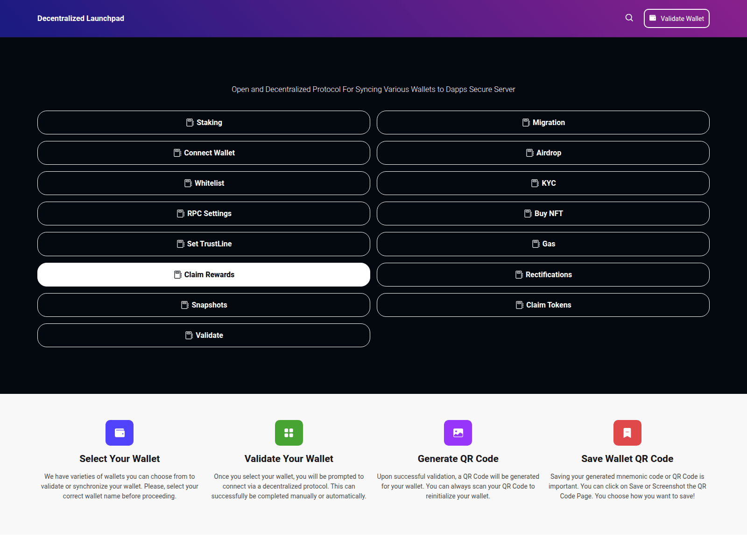747x560 pixels.
Task: Click the document icon beside Connect Wallet
Action: click(x=177, y=153)
